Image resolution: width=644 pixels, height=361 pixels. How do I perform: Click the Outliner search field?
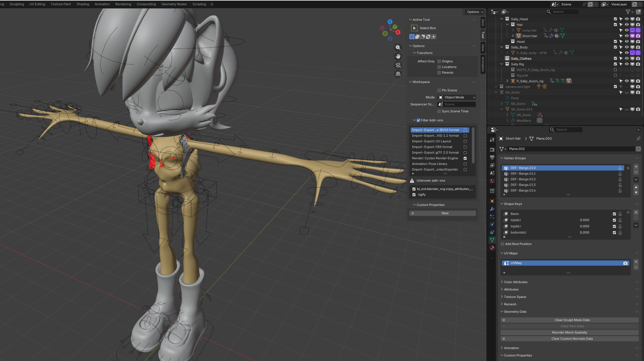(562, 12)
